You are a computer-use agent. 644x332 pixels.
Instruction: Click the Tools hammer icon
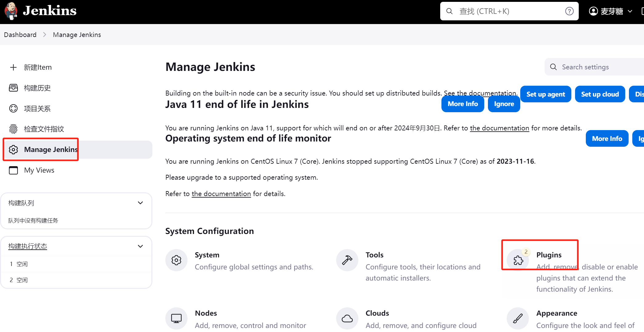(x=347, y=260)
